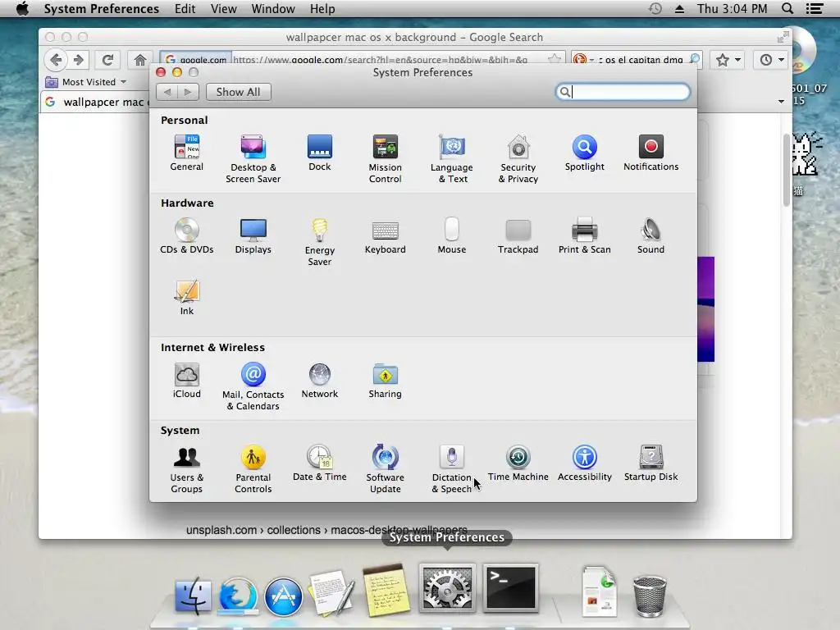Screen dimensions: 840x630
Task: Open the Accessibility preferences pane
Action: (x=584, y=463)
